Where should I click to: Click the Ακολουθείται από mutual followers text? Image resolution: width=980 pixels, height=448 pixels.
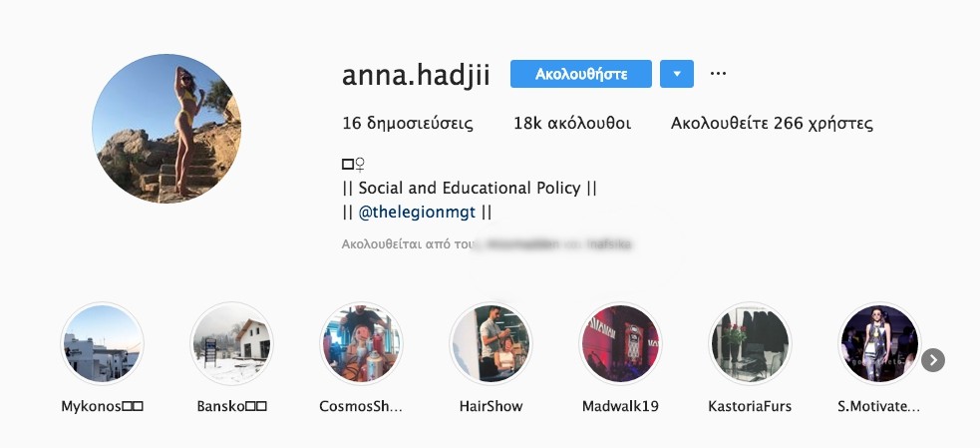coord(487,244)
